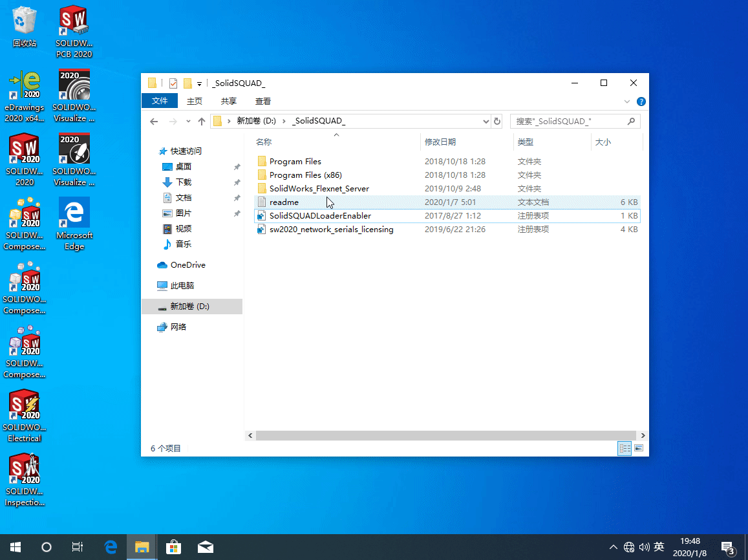Open the Recycle Bin desktop icon
Screen dimensions: 748x560
click(25, 27)
